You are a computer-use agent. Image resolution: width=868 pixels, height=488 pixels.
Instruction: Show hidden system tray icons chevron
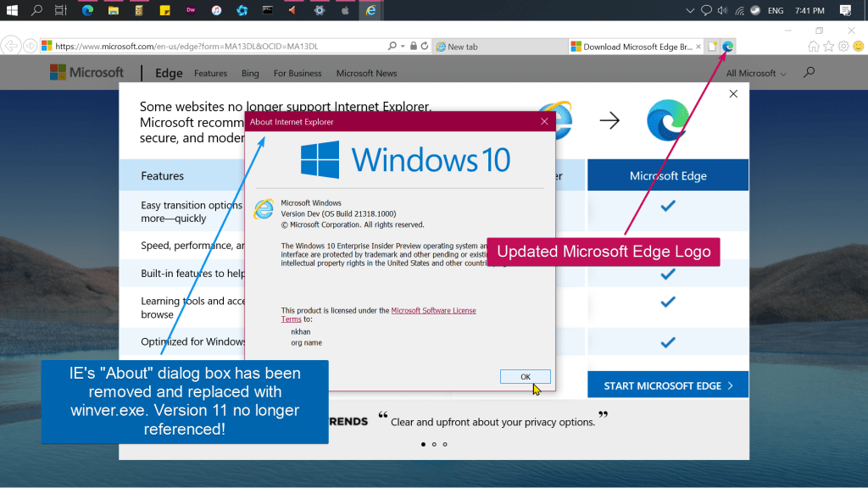pyautogui.click(x=689, y=11)
